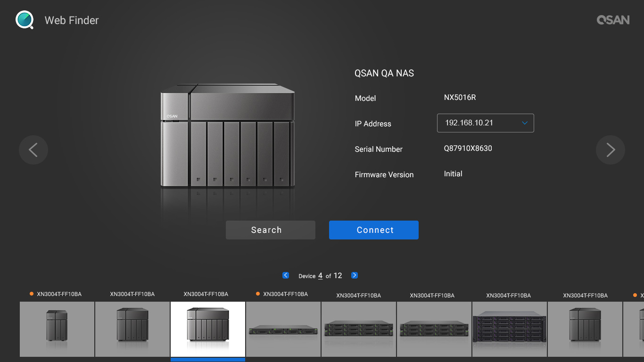This screenshot has height=362, width=644.
Task: Click the QSAN brand logo
Action: 613,20
